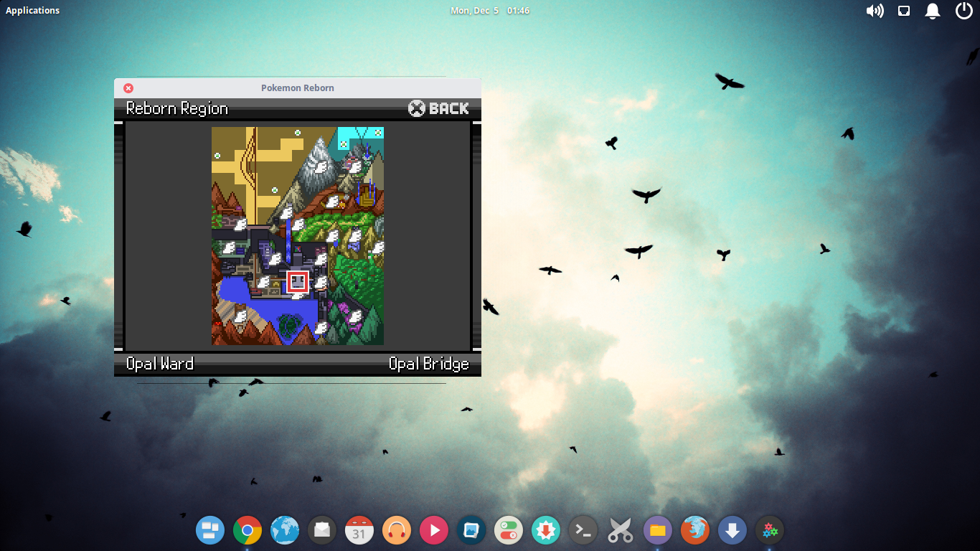The image size is (980, 551).
Task: Open the blue download arrow app in dock
Action: coord(732,531)
